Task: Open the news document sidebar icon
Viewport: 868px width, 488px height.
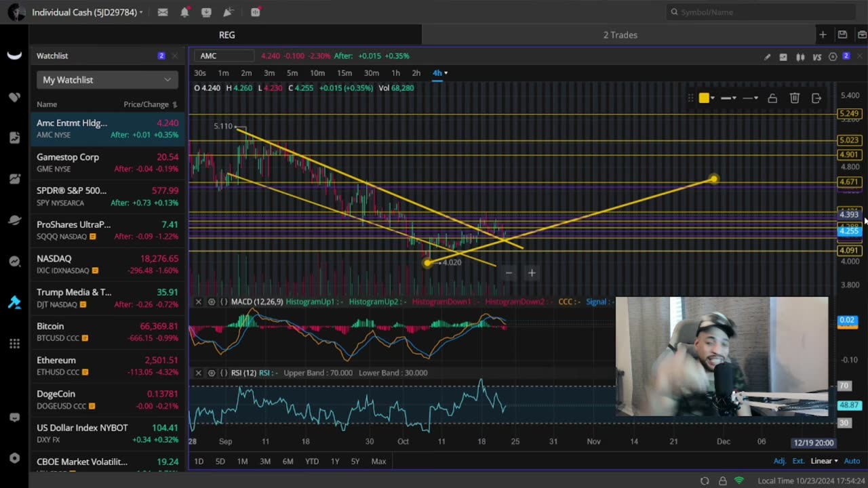Action: pyautogui.click(x=14, y=138)
